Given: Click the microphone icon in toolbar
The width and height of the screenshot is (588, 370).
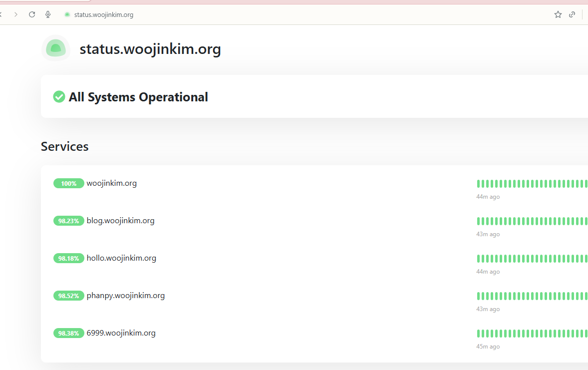Looking at the screenshot, I should pyautogui.click(x=48, y=14).
